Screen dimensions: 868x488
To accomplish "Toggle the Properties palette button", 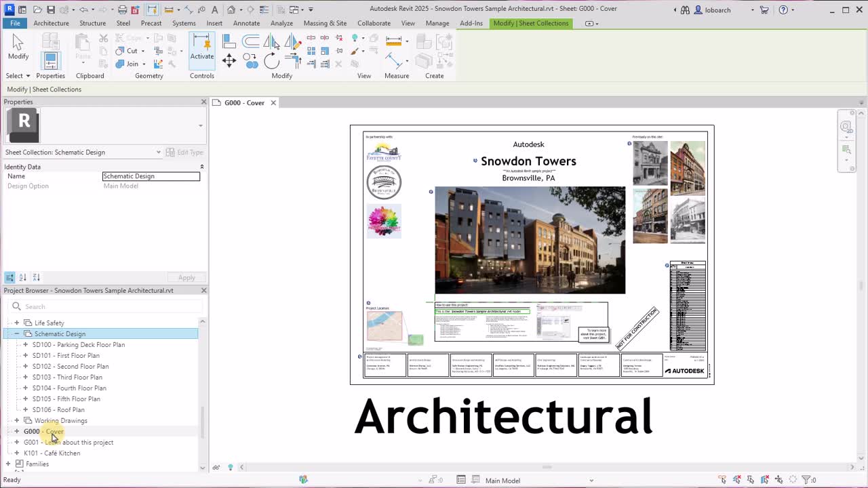I will (50, 61).
